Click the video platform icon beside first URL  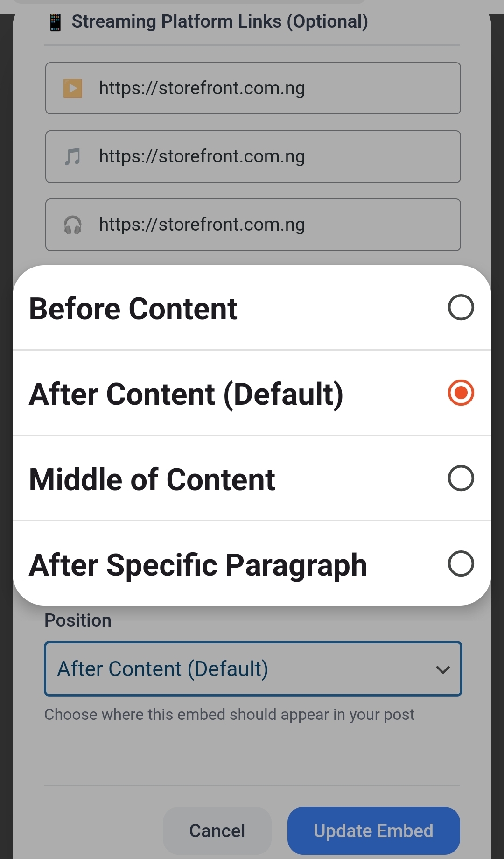(72, 88)
